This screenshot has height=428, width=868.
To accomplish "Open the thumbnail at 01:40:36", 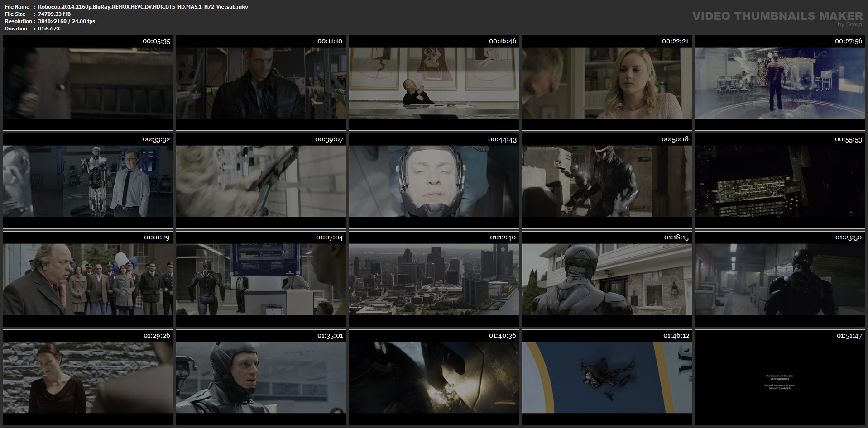I will (434, 377).
